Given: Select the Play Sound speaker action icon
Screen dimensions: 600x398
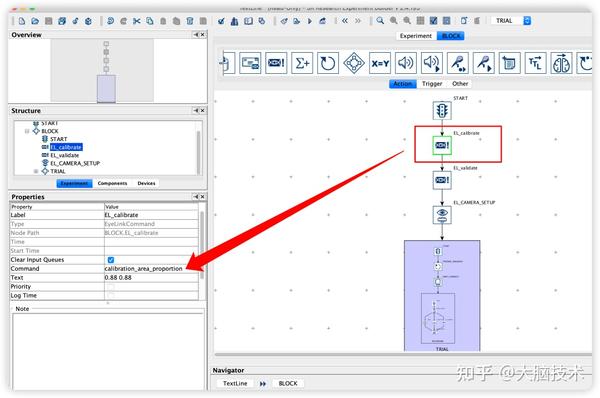Looking at the screenshot, I should (x=406, y=63).
